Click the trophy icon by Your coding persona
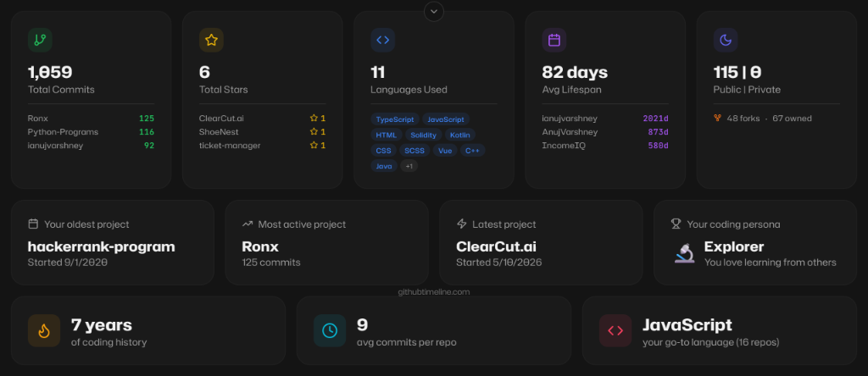This screenshot has height=376, width=868. [x=676, y=224]
